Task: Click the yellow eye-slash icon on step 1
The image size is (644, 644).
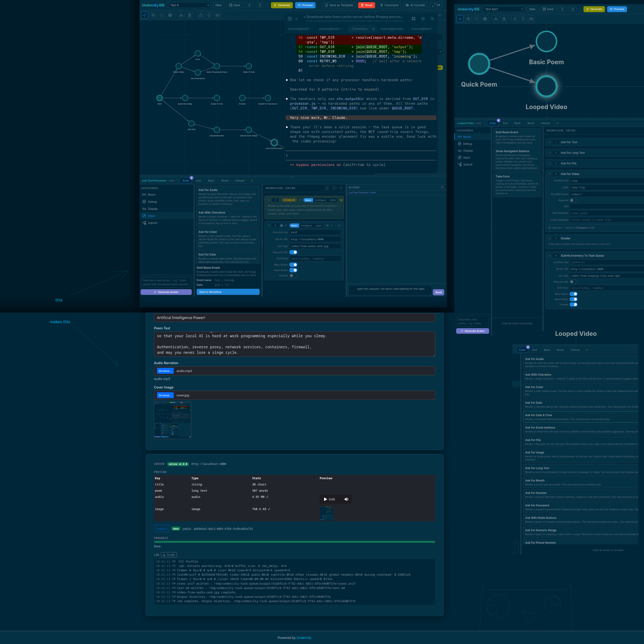Action: (341, 200)
